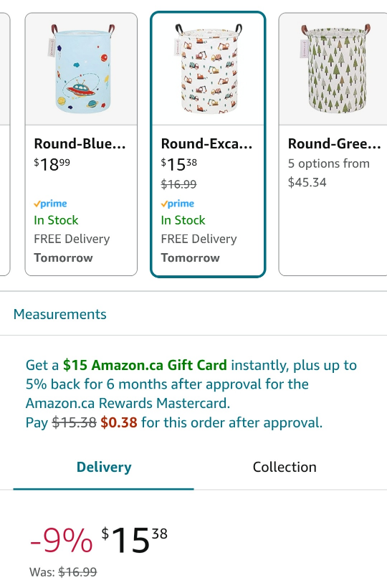Viewport: 387px width, 588px height.
Task: Click the Was $16.99 list price
Action: coord(63,572)
